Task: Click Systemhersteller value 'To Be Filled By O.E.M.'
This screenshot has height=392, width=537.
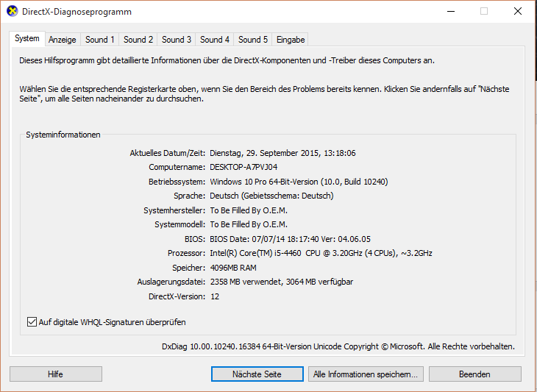Action: 249,210
